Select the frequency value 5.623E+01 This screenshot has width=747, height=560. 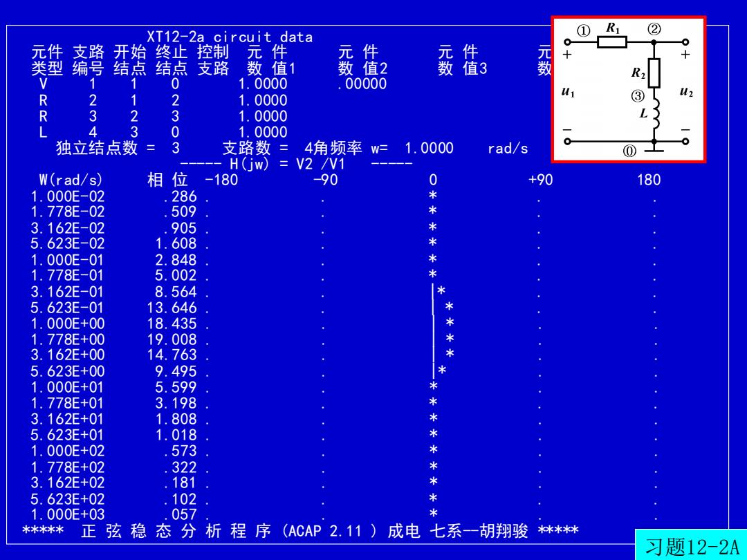coord(68,436)
